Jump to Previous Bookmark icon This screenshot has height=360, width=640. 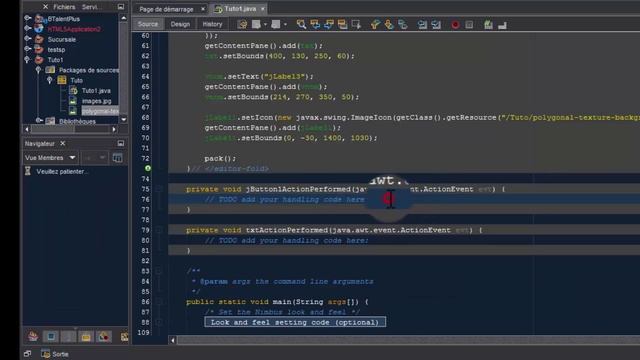[x=375, y=24]
